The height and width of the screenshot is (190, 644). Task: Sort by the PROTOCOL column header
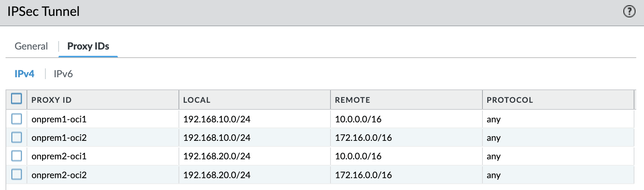tap(510, 100)
